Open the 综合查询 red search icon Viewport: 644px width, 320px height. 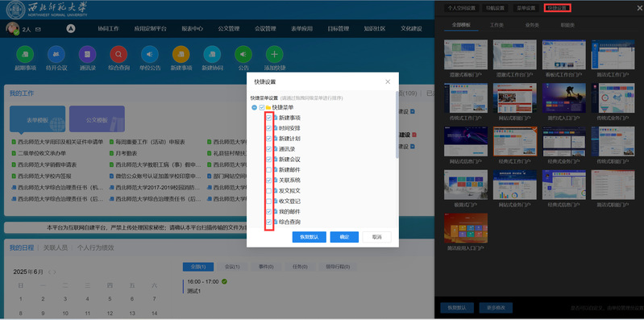(x=118, y=54)
